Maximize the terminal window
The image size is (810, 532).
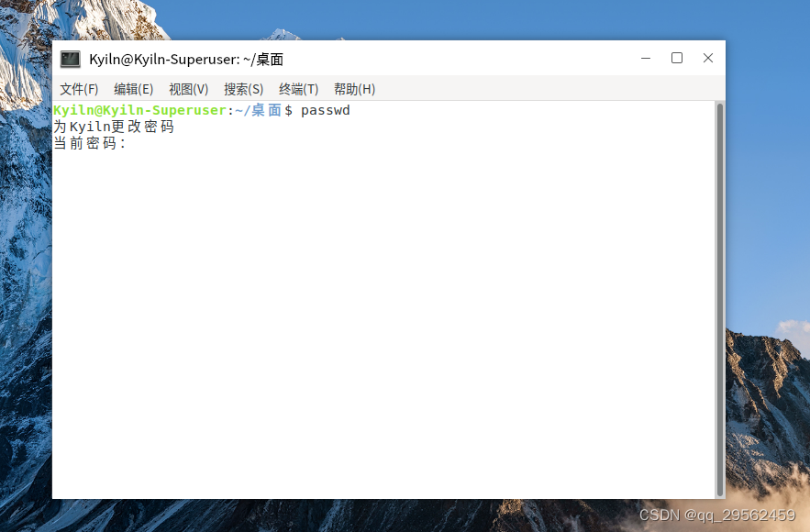click(677, 58)
